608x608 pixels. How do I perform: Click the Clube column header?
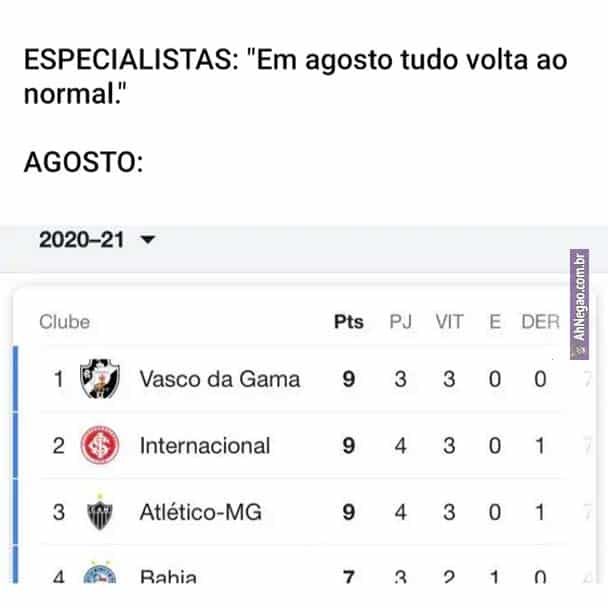[x=64, y=322]
